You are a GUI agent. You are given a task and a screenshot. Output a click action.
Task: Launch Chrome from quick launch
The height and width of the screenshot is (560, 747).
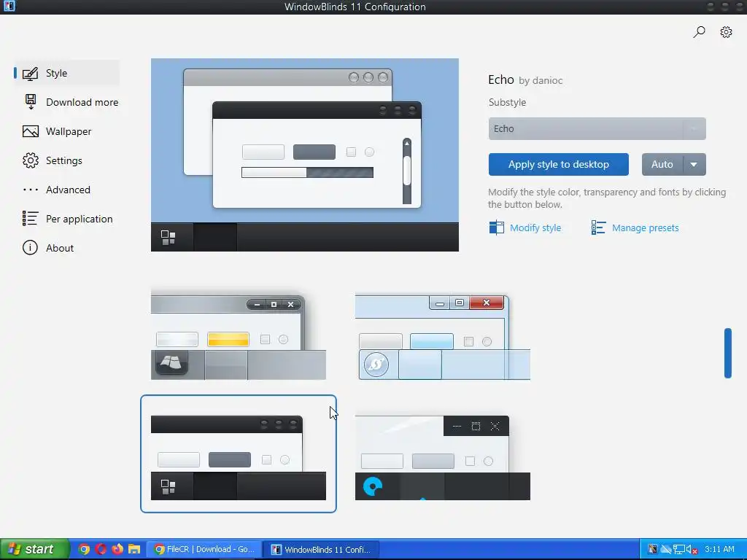[84, 549]
